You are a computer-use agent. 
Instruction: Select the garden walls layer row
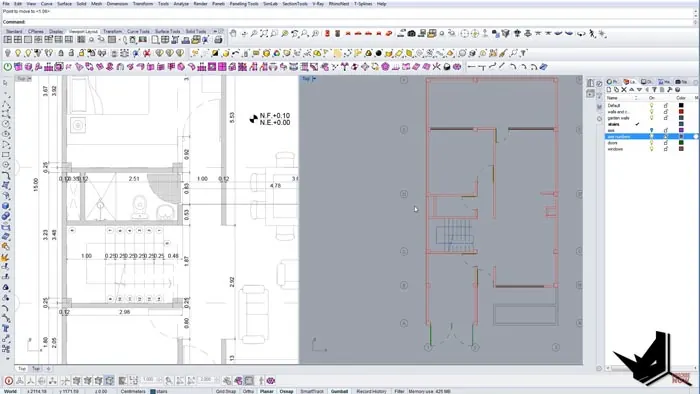(x=651, y=118)
